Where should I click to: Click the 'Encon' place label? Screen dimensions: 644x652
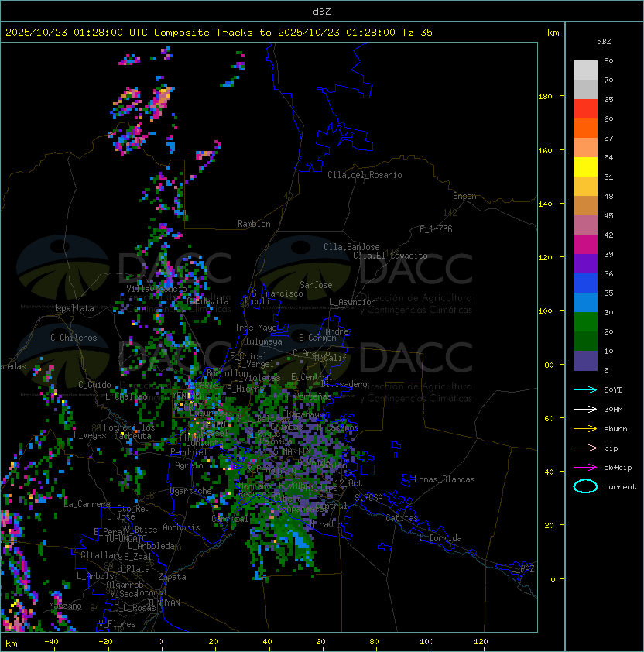pyautogui.click(x=464, y=196)
